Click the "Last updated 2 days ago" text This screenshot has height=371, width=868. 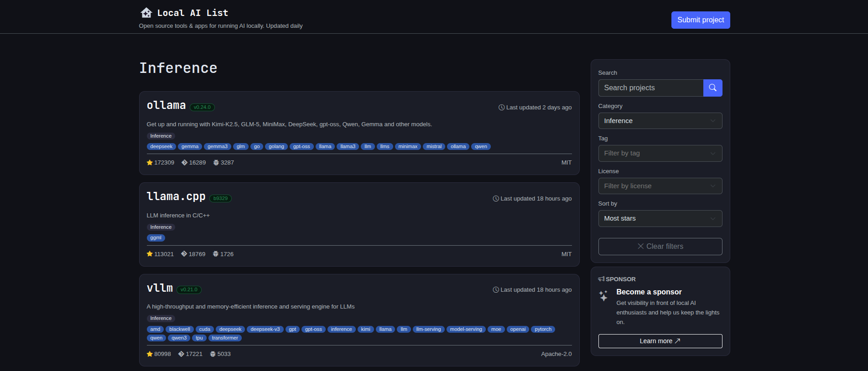(539, 108)
